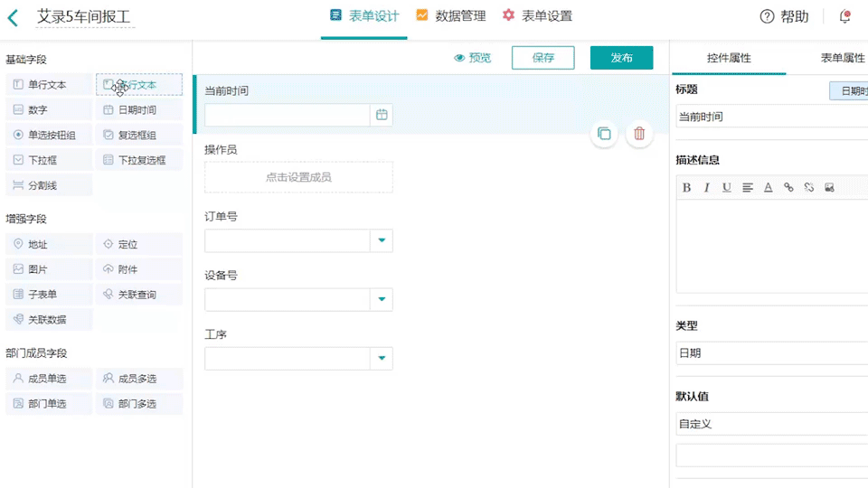This screenshot has height=488, width=868.
Task: Switch to 数据管理 tab
Action: click(450, 16)
